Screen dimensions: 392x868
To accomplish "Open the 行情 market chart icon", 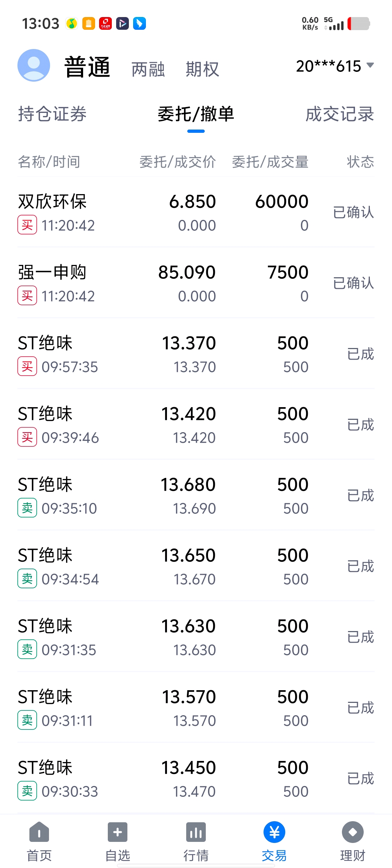I will (196, 832).
